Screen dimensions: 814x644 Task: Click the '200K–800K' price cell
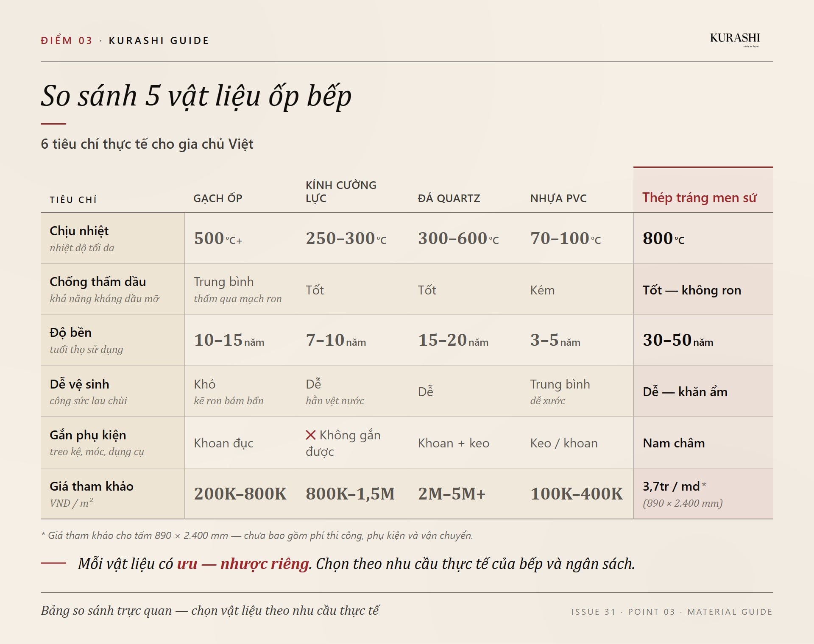click(x=240, y=494)
